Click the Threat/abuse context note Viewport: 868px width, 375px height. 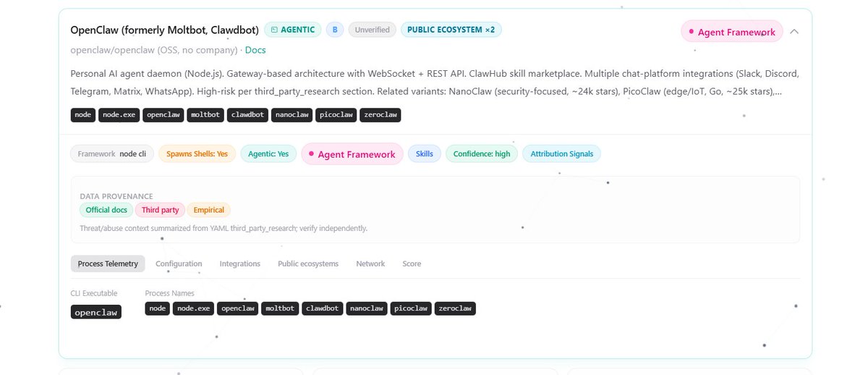click(224, 228)
